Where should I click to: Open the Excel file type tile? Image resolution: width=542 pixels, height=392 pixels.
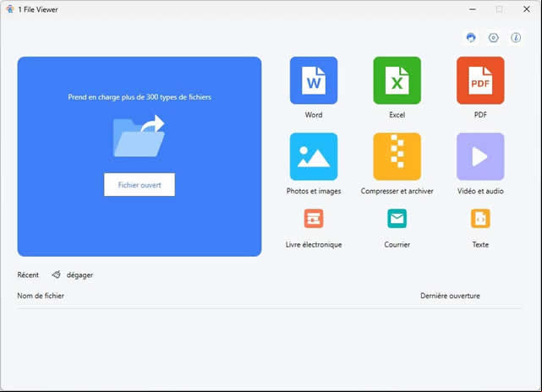click(397, 80)
